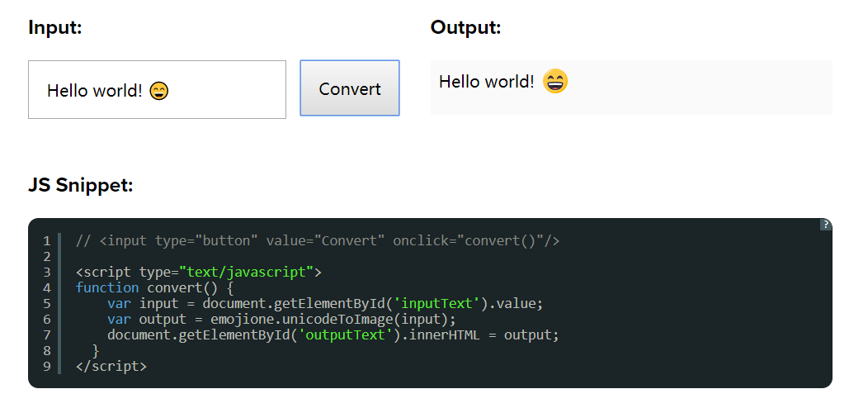The height and width of the screenshot is (408, 868).
Task: Click the "var output = emojione.unicodeToImage" line
Action: pos(281,320)
